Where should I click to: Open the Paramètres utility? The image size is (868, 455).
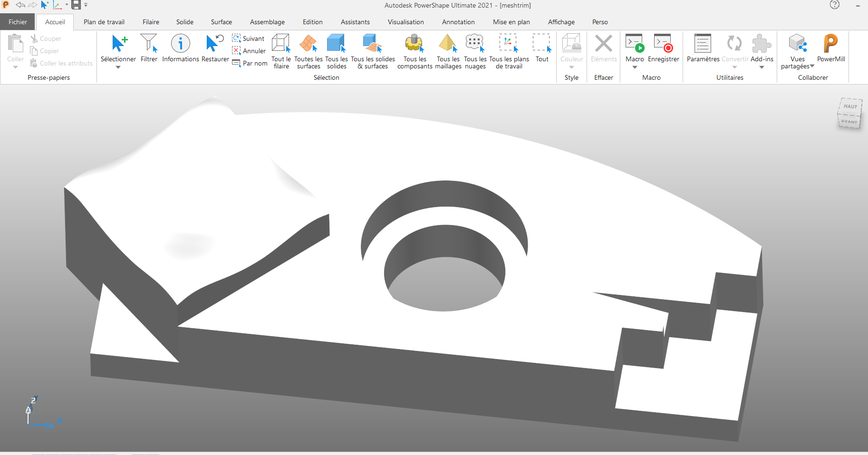click(x=703, y=44)
